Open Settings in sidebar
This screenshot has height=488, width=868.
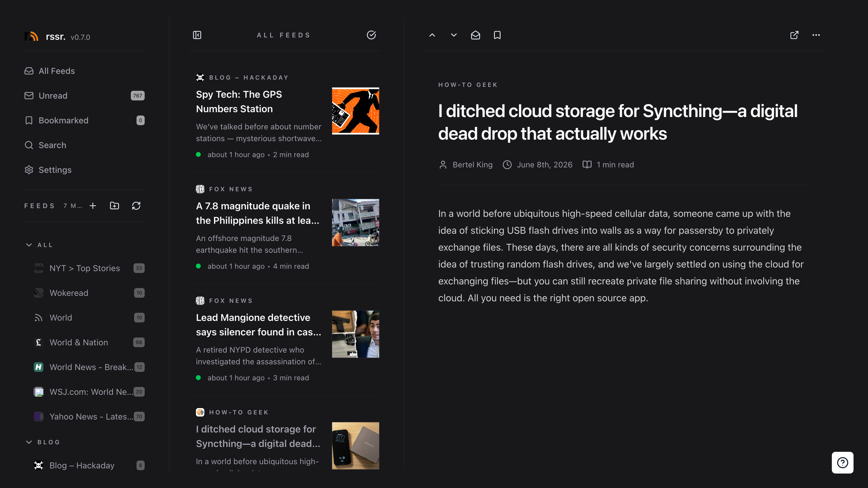(x=84, y=170)
